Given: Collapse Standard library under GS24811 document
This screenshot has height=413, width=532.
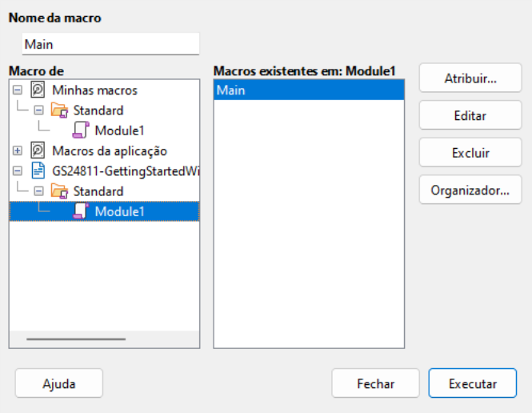Looking at the screenshot, I should [38, 191].
